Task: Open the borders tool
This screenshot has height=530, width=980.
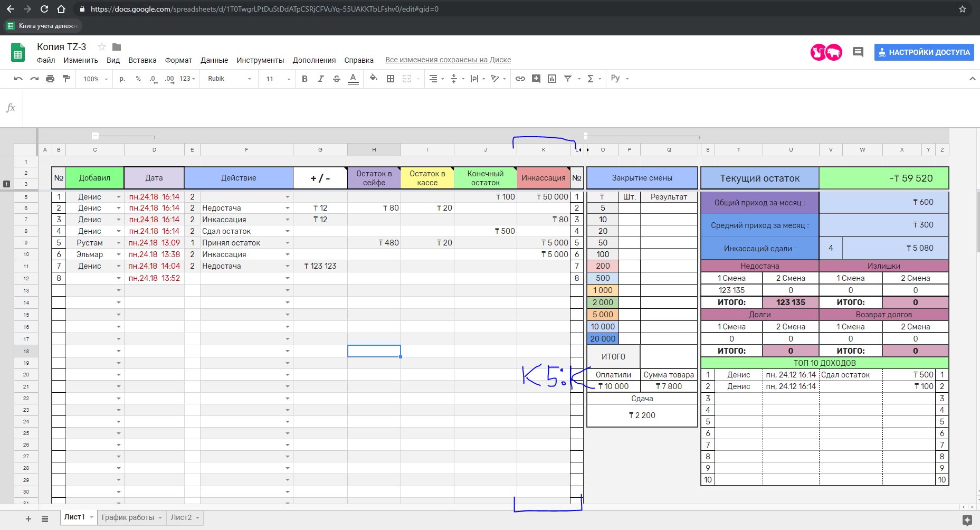Action: click(391, 79)
